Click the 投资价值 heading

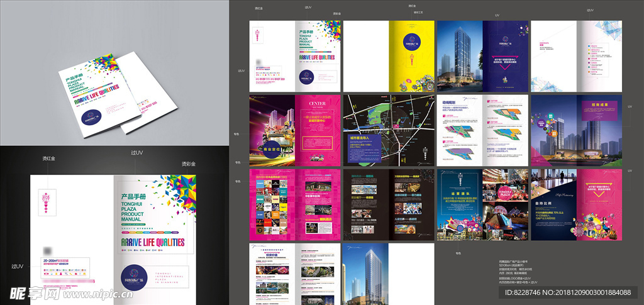coord(271,254)
